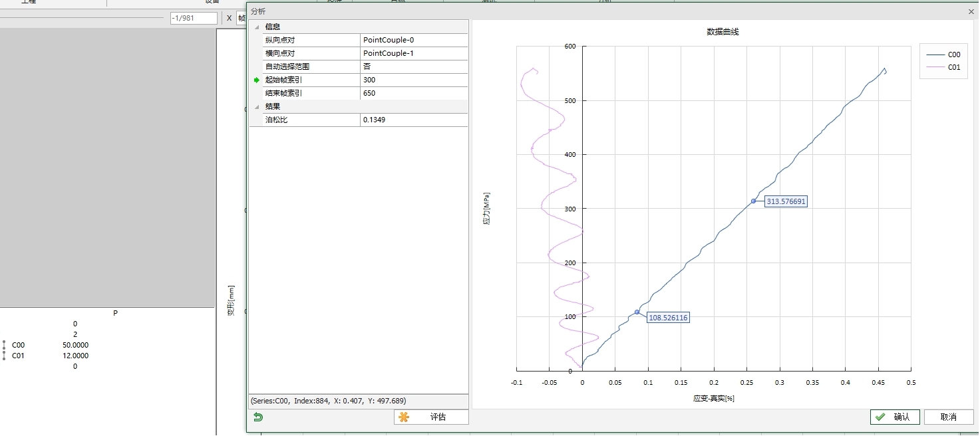The height and width of the screenshot is (436, 980).
Task: Collapse the 结果 property group
Action: click(257, 106)
